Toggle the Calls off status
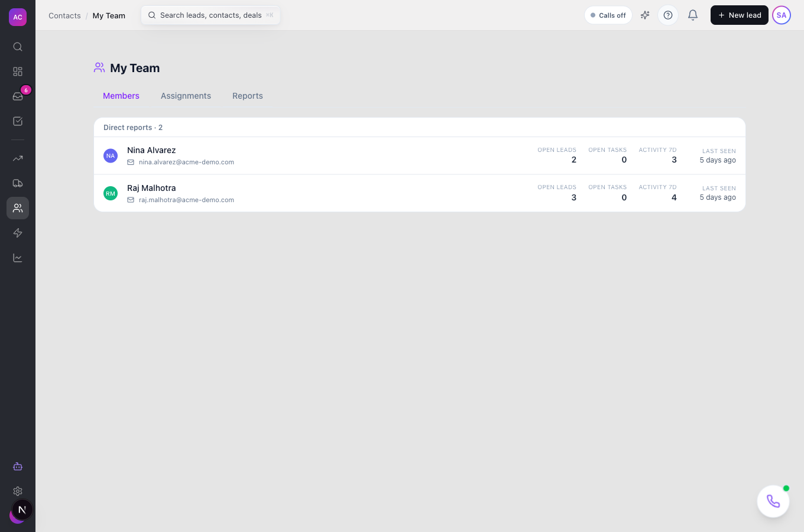 [x=608, y=15]
